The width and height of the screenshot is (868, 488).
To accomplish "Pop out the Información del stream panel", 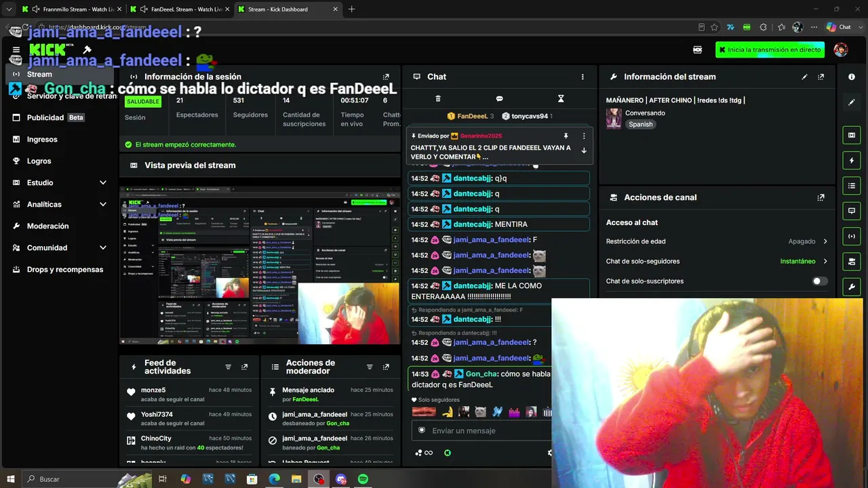I will (x=821, y=77).
